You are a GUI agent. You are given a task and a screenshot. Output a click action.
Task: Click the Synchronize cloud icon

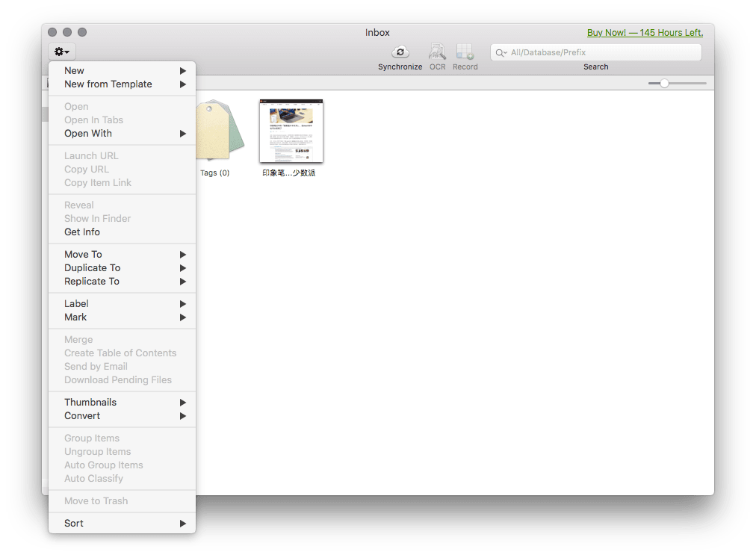point(400,52)
